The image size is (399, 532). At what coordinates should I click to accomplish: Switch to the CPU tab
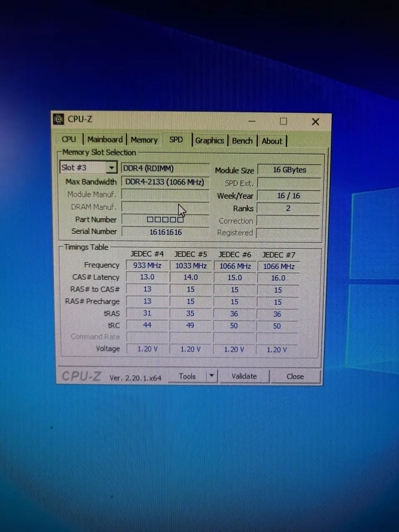(69, 140)
